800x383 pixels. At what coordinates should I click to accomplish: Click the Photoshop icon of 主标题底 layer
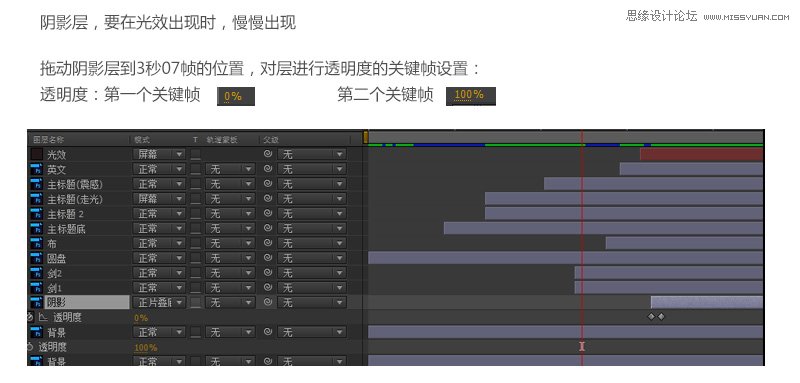(x=36, y=228)
